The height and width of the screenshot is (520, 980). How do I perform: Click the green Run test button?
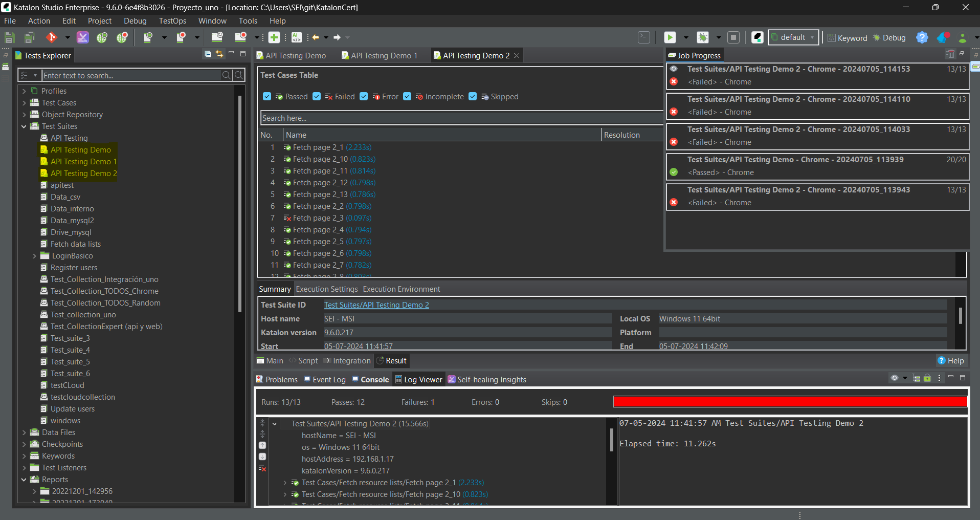(670, 37)
